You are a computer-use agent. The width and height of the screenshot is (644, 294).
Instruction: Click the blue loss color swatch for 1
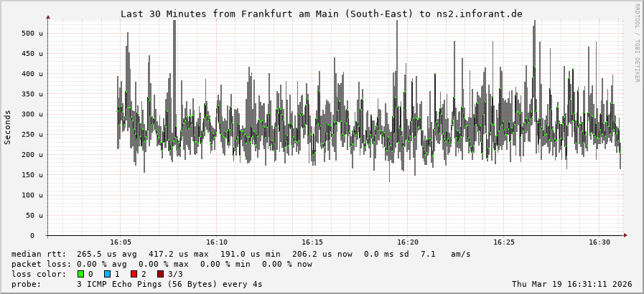[x=107, y=274]
